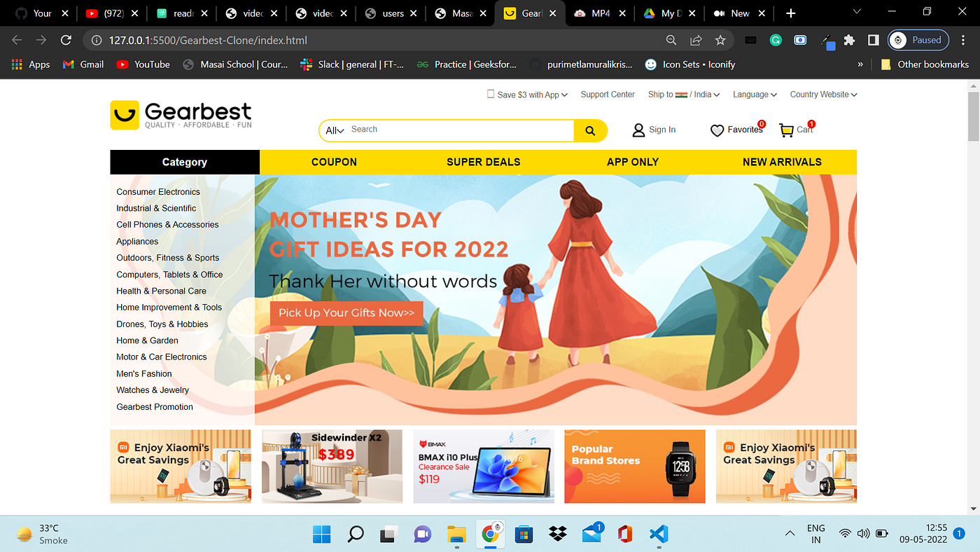980x552 pixels.
Task: Click the zoom magnifier icon in address bar
Action: point(671,41)
